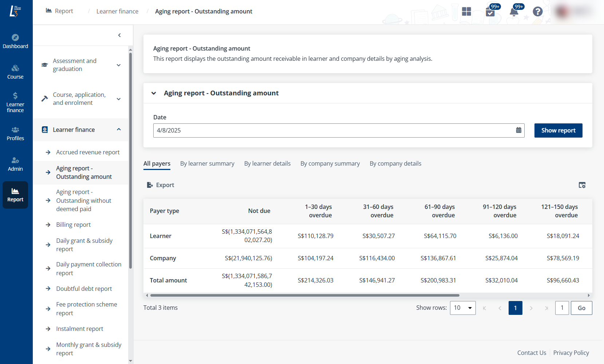Screen dimensions: 604x364
Task: Open table column settings icon
Action: point(582,185)
